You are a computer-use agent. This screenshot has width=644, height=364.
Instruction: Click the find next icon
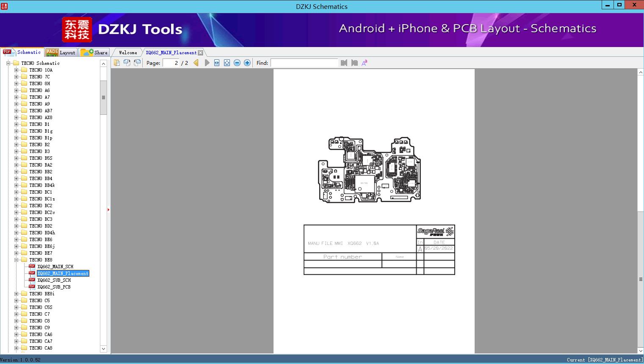click(354, 63)
